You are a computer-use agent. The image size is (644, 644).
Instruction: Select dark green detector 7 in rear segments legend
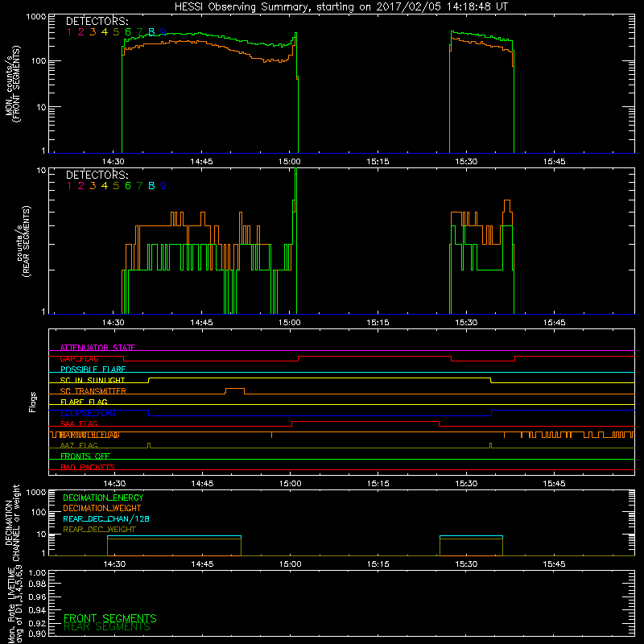click(x=139, y=186)
